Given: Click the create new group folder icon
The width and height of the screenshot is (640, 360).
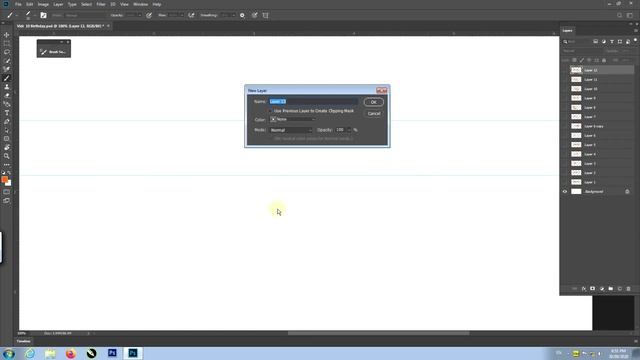Looking at the screenshot, I should [610, 289].
